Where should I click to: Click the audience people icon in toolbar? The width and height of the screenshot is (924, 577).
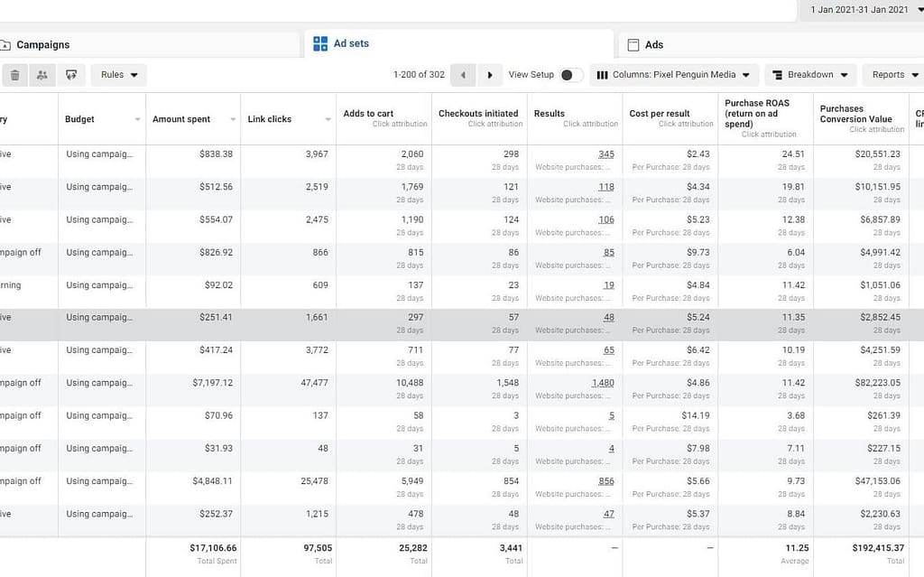click(42, 75)
